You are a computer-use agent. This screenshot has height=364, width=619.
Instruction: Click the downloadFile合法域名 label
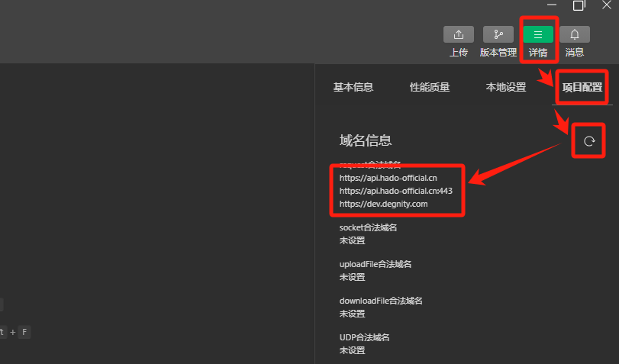click(x=381, y=301)
